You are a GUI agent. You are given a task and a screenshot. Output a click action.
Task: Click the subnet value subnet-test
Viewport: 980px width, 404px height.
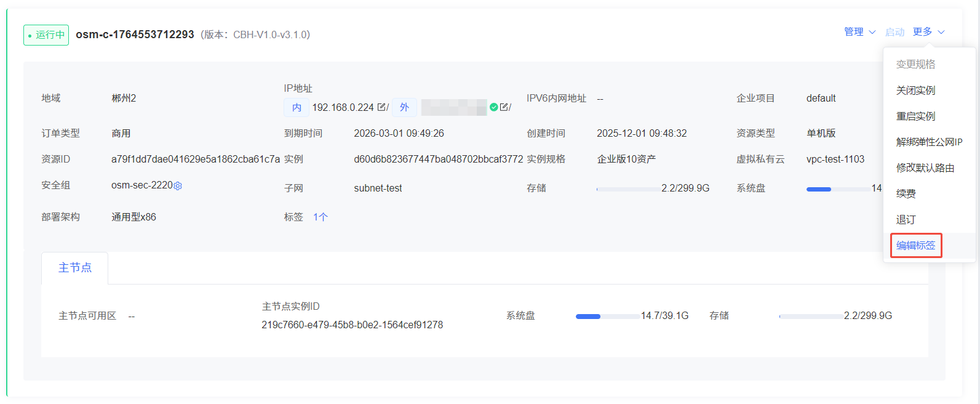coord(378,188)
